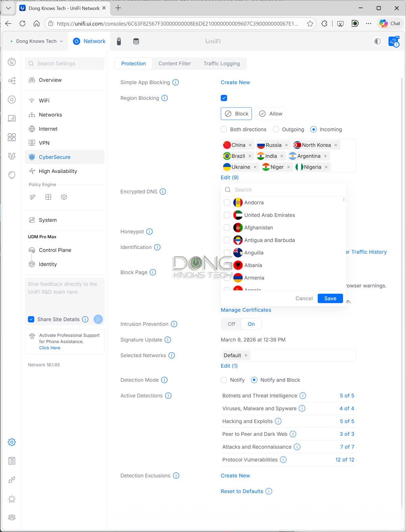Open the alarm manager icon in left rail
The image size is (406, 532).
point(12,498)
